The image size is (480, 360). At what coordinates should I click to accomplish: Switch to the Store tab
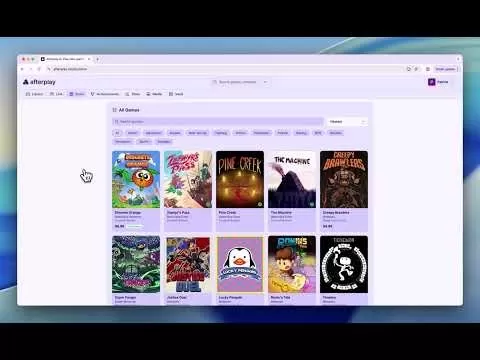[77, 94]
